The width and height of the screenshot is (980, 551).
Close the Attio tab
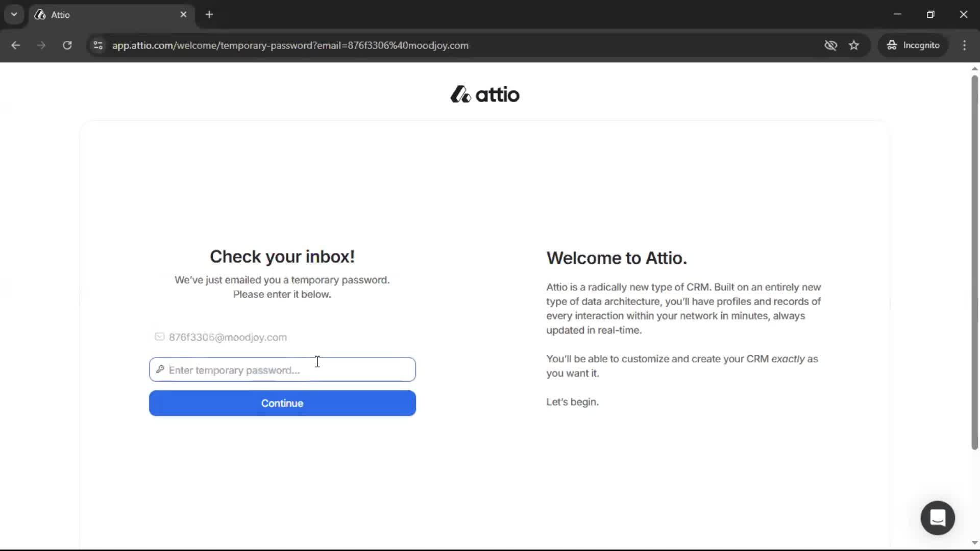184,14
